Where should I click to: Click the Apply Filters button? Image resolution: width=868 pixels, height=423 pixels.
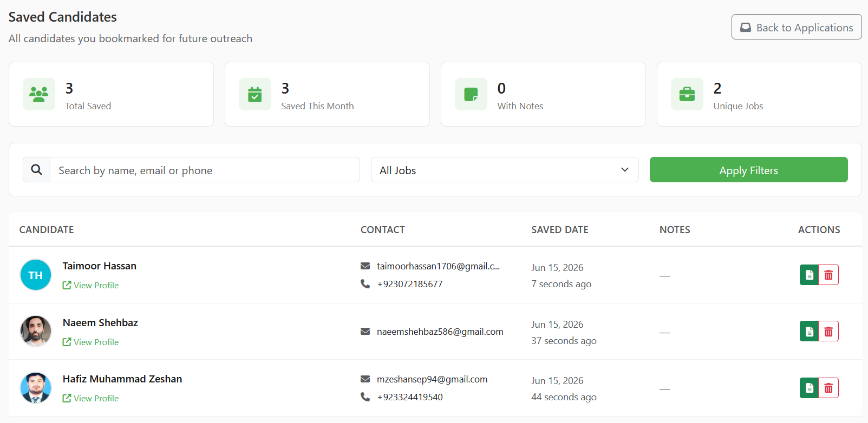[748, 170]
